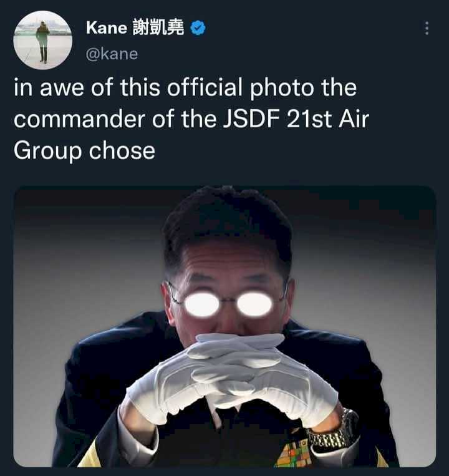Tap the left glowing glasses lens in photo
Screen dimensions: 449x476
(x=202, y=304)
